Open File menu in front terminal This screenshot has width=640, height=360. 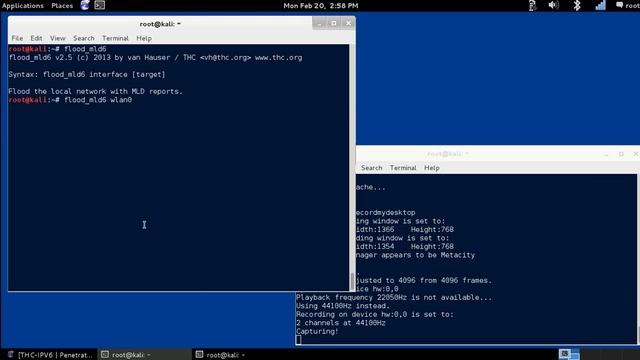tap(17, 38)
